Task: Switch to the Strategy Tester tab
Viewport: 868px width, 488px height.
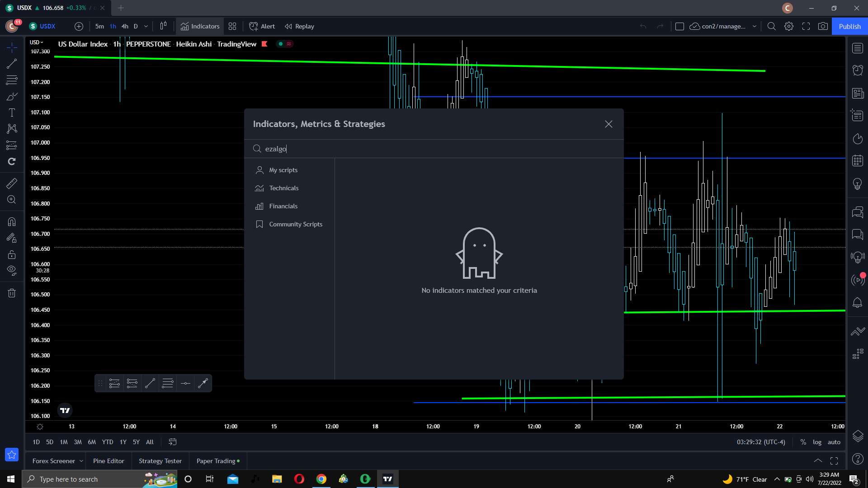Action: (x=160, y=461)
